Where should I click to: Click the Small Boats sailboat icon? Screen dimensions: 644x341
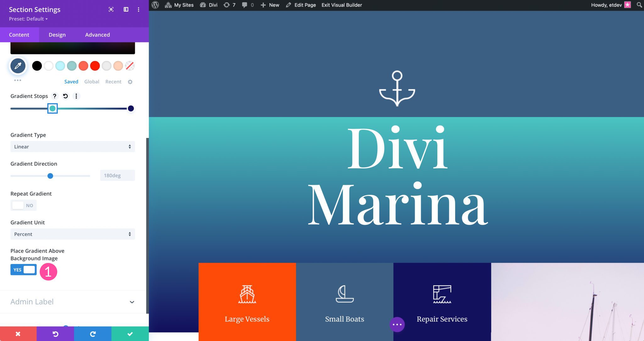click(345, 294)
